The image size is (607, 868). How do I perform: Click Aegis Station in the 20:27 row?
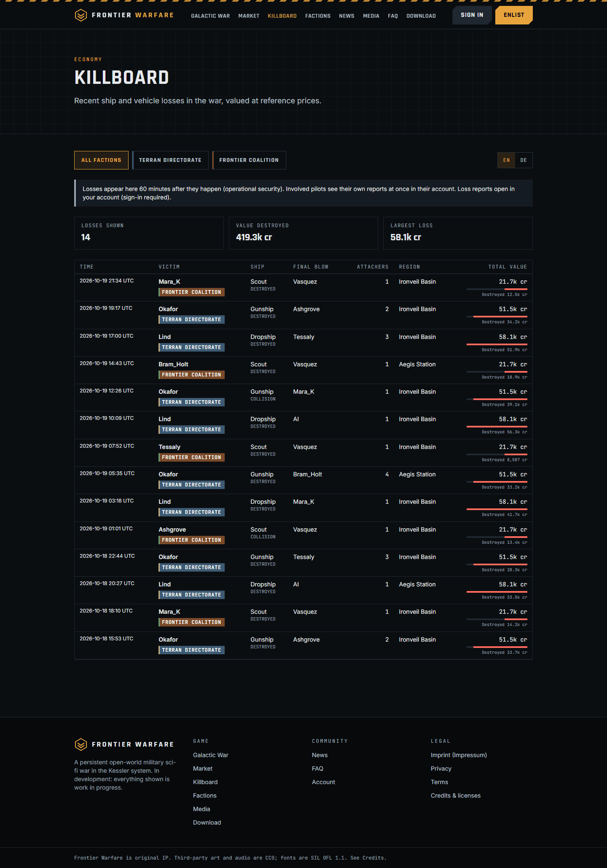417,584
